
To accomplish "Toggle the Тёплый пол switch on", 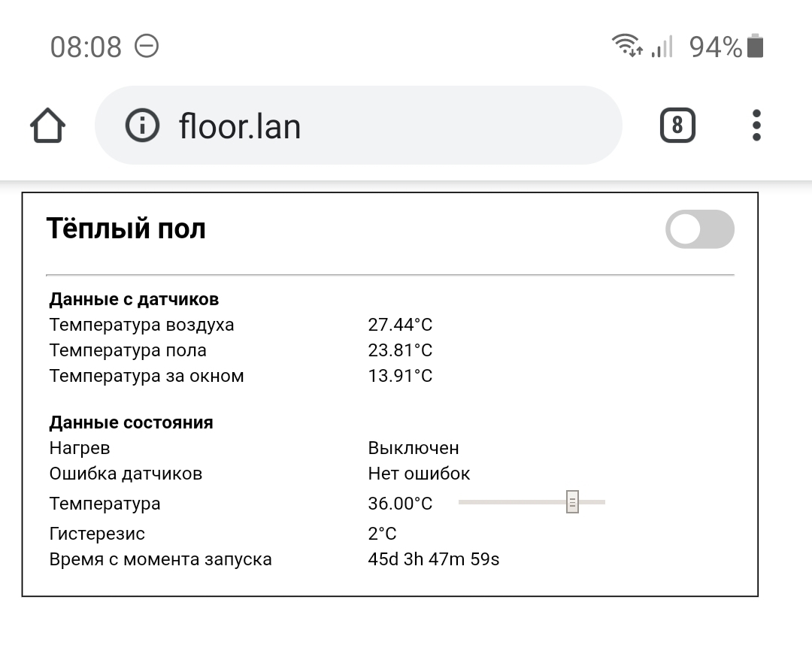I will click(699, 229).
